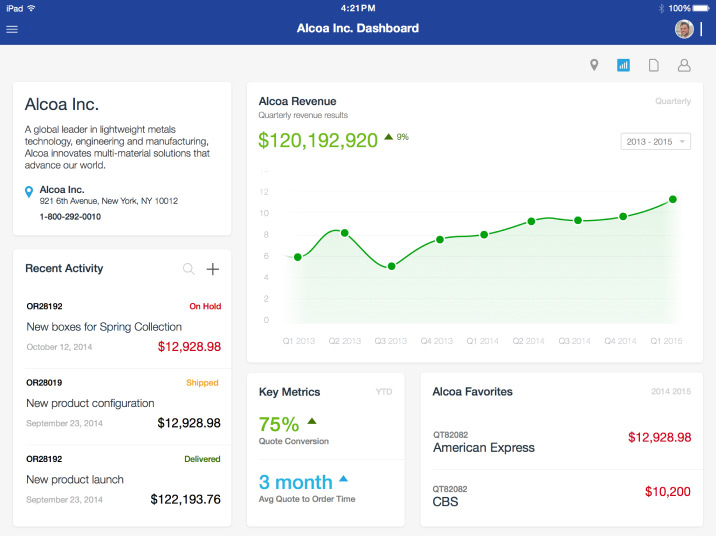
Task: Click the Alcoa Inc. Dashboard title
Action: (358, 28)
